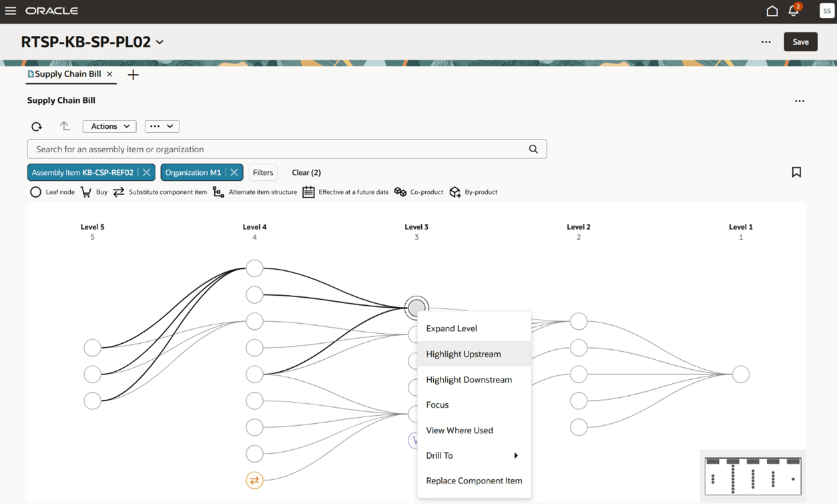Image resolution: width=837 pixels, height=504 pixels.
Task: Click the Co-product legend icon
Action: pos(400,192)
